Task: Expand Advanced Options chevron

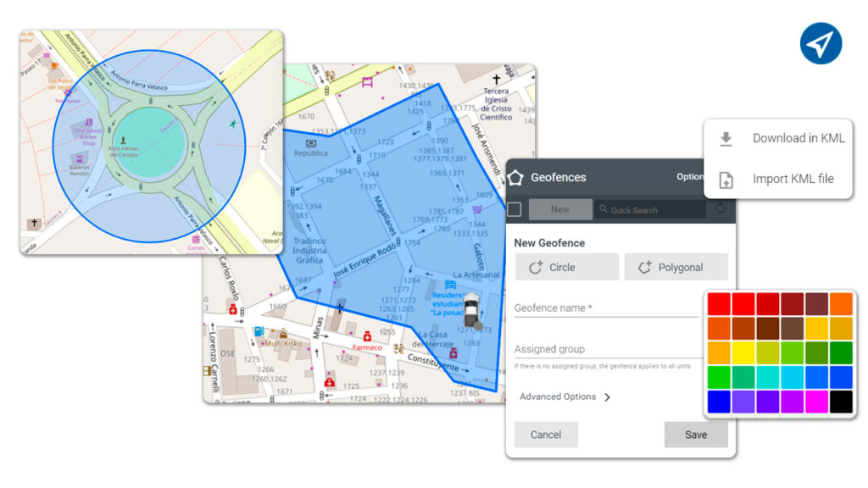Action: pyautogui.click(x=607, y=397)
